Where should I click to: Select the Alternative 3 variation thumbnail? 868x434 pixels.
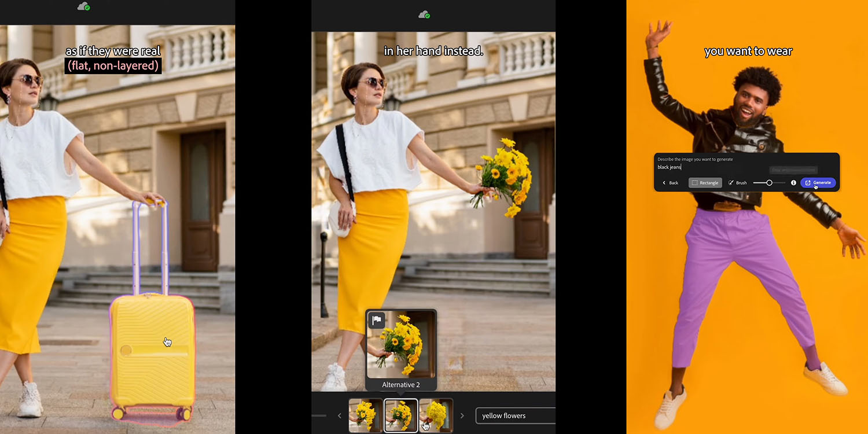coord(437,415)
